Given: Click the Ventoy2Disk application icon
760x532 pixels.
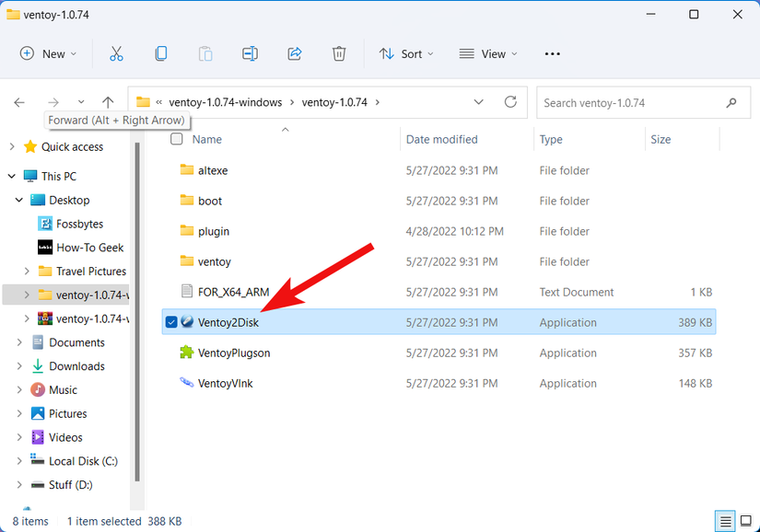Looking at the screenshot, I should pyautogui.click(x=187, y=322).
